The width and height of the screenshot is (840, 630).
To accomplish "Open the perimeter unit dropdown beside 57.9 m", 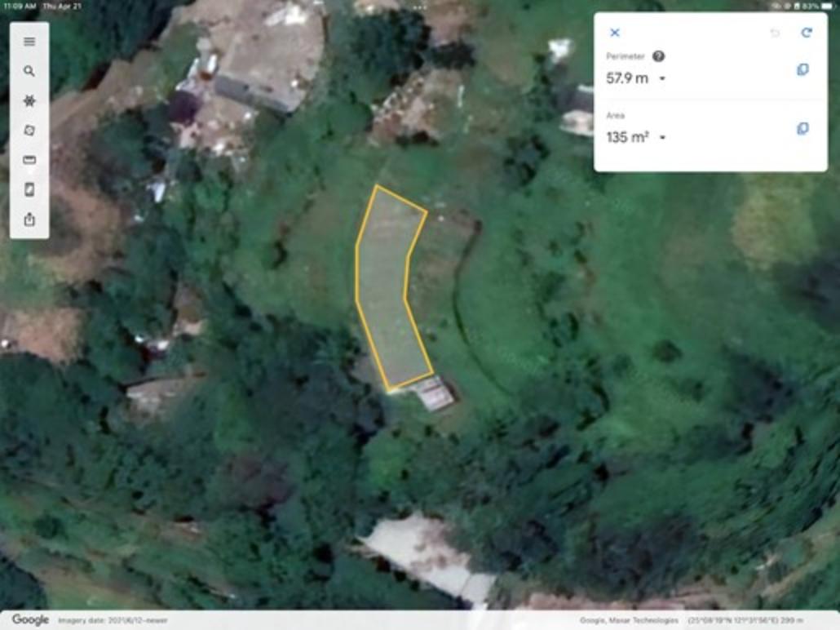I will coord(663,79).
